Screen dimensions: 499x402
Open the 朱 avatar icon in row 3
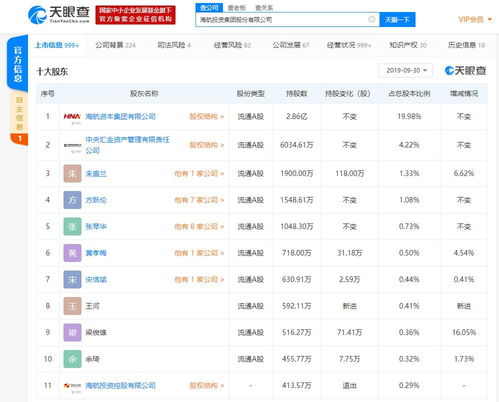tap(72, 173)
